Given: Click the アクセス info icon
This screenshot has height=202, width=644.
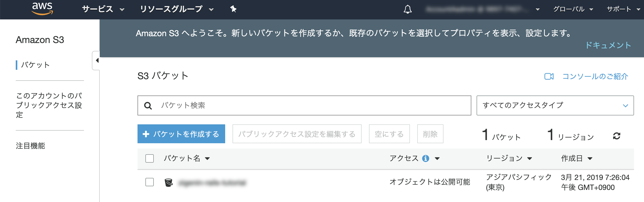Looking at the screenshot, I should click(x=425, y=158).
